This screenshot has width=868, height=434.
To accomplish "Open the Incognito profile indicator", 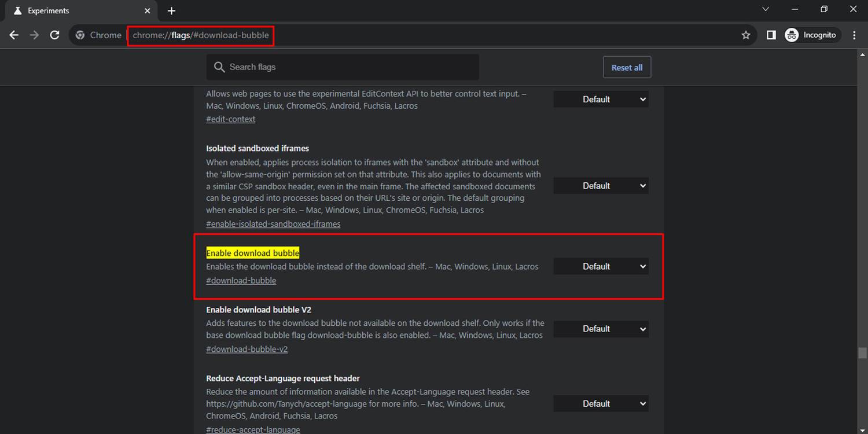I will coord(811,35).
